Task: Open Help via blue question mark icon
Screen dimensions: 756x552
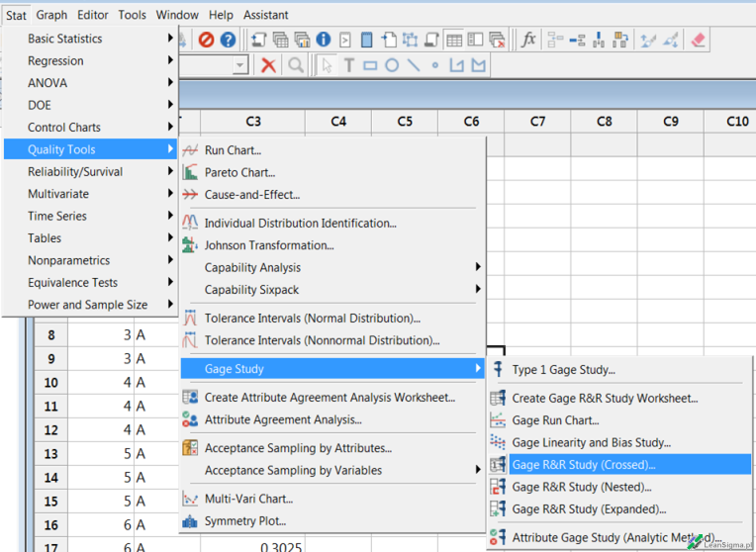Action: [x=228, y=41]
